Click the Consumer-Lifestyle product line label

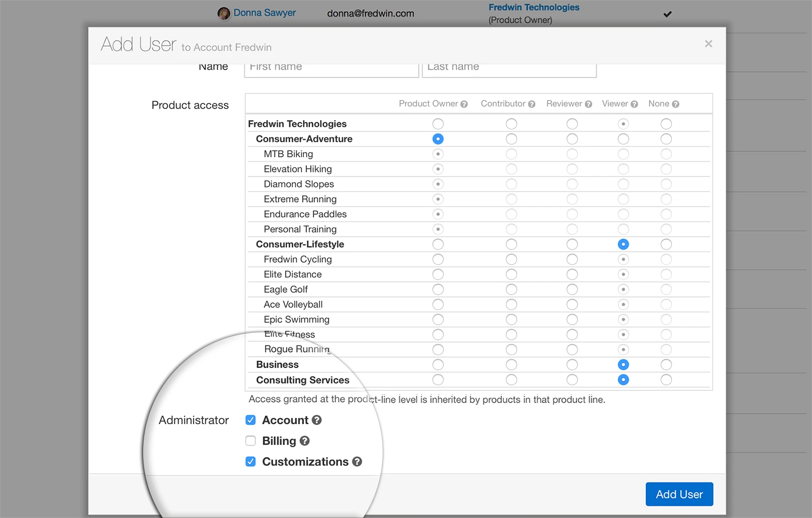[300, 245]
